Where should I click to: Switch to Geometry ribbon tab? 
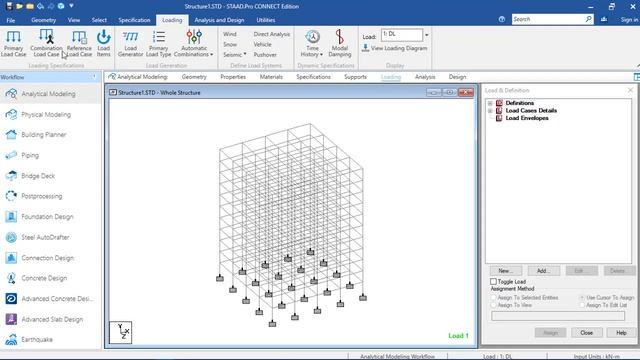[43, 20]
